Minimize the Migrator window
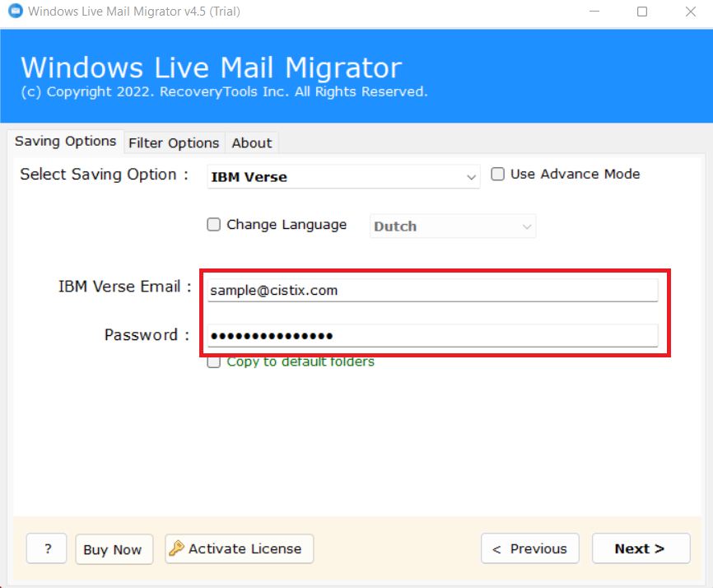713x588 pixels. coord(594,12)
